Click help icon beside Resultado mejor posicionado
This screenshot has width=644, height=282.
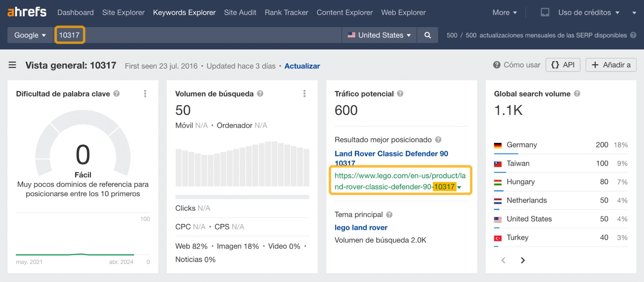point(438,140)
